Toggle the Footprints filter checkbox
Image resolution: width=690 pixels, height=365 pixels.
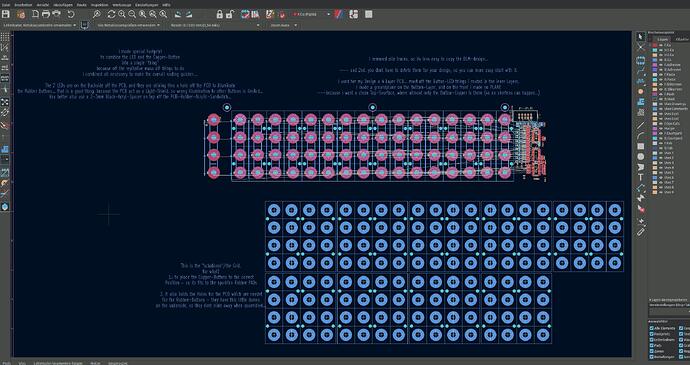pyautogui.click(x=652, y=334)
